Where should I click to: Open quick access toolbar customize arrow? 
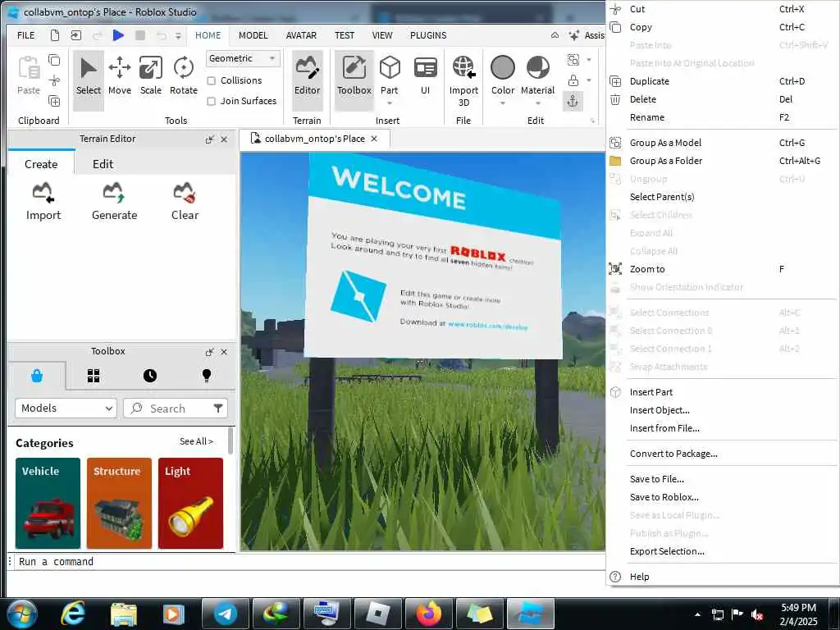coord(178,36)
